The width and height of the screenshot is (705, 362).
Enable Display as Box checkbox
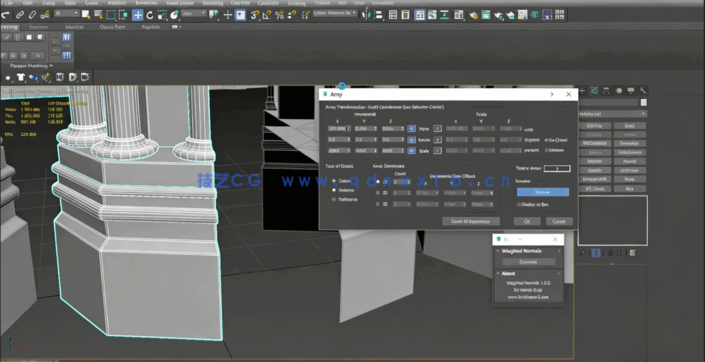[x=519, y=205]
